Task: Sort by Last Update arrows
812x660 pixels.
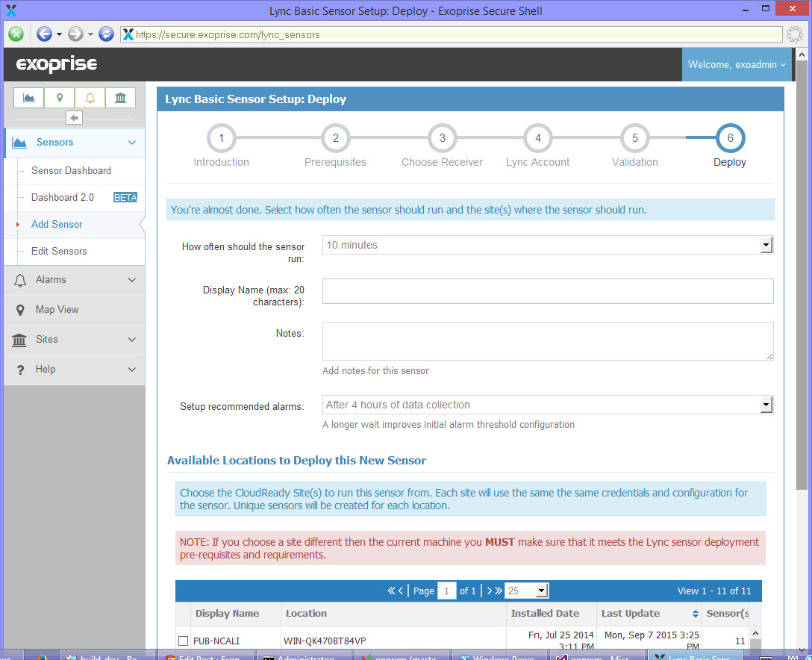Action: (696, 614)
